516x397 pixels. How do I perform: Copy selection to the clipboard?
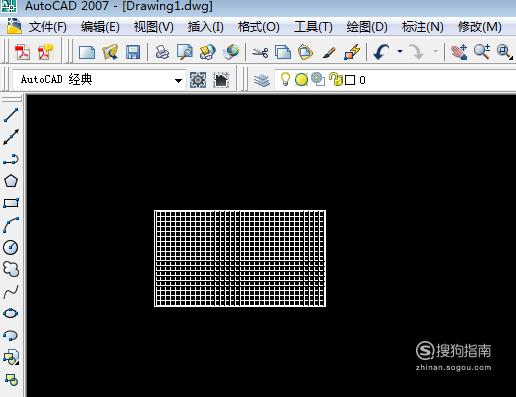[283, 52]
